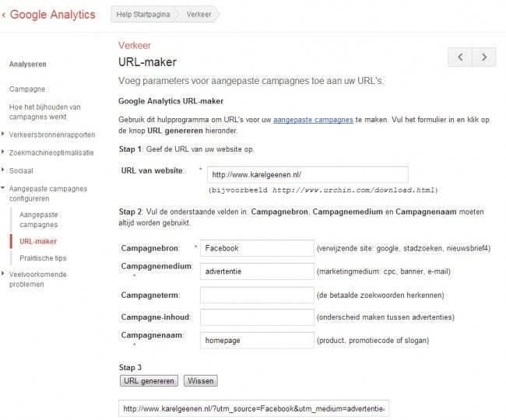The height and width of the screenshot is (420, 506).
Task: Expand Sociaal section
Action: pos(3,170)
